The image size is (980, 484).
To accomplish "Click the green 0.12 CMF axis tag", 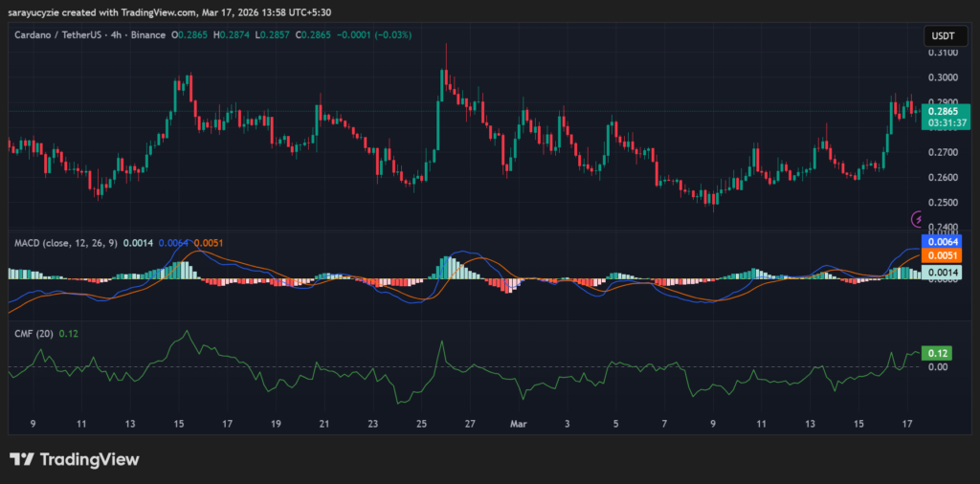I will coord(935,352).
